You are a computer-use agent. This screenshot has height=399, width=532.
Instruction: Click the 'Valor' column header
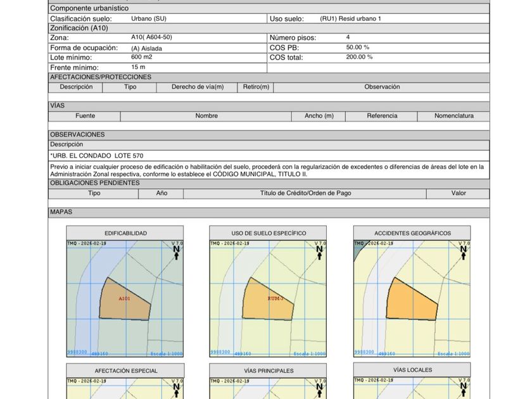(459, 193)
